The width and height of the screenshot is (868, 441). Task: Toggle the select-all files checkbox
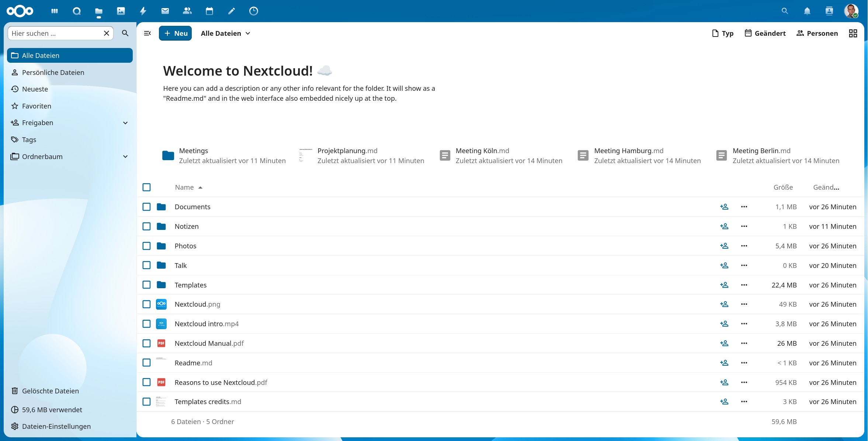146,187
